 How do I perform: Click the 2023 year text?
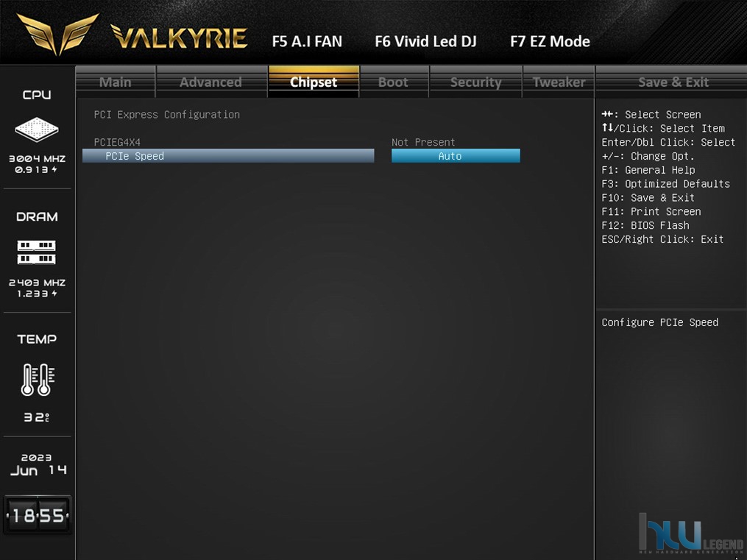(37, 458)
